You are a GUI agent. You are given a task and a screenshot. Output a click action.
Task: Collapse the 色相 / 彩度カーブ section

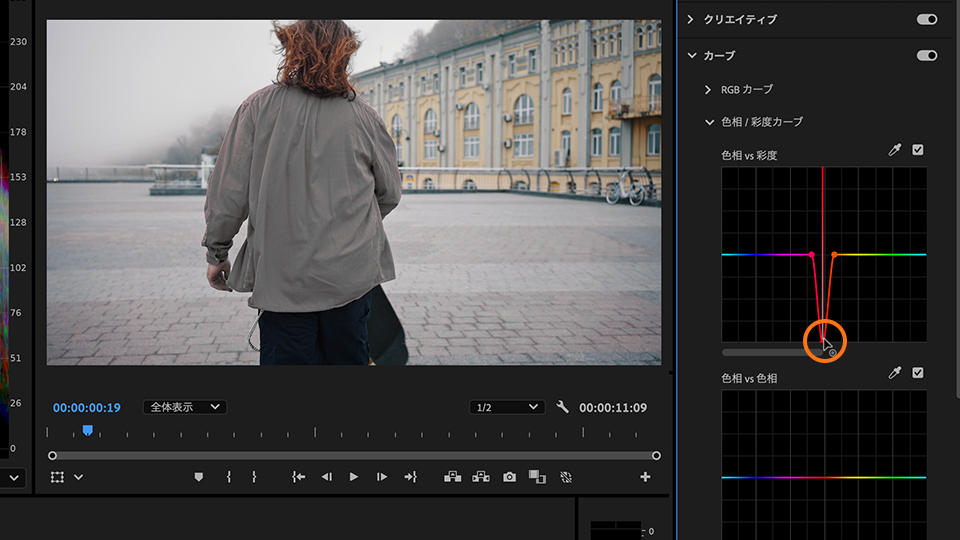point(709,122)
